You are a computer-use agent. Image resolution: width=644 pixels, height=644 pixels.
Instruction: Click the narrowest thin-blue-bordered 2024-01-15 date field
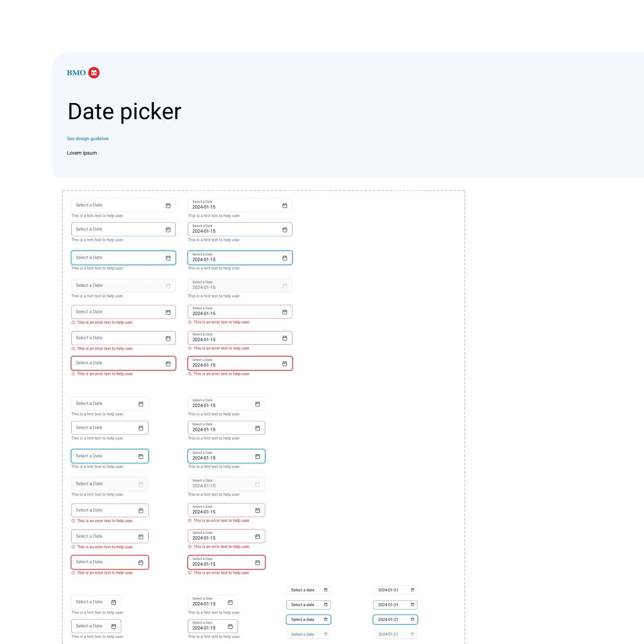213,626
